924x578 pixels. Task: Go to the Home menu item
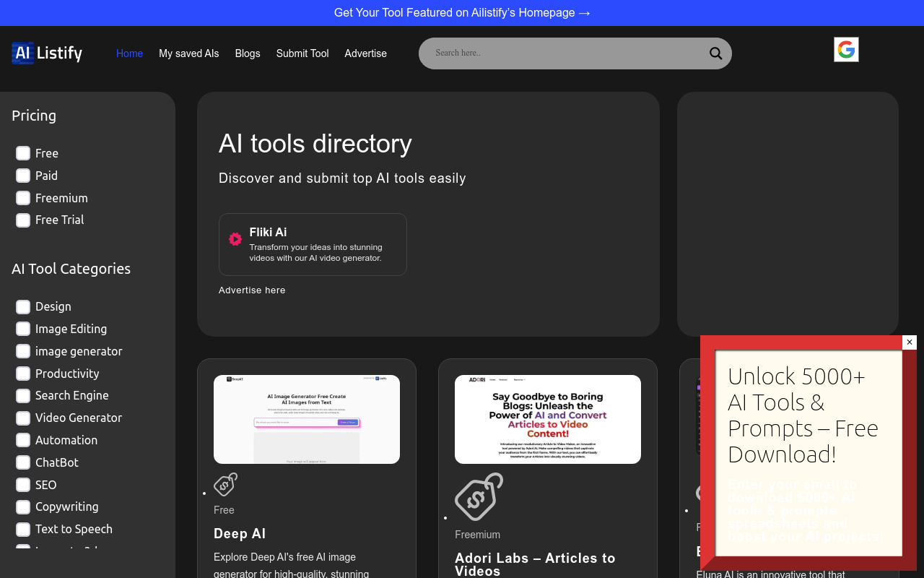point(130,53)
